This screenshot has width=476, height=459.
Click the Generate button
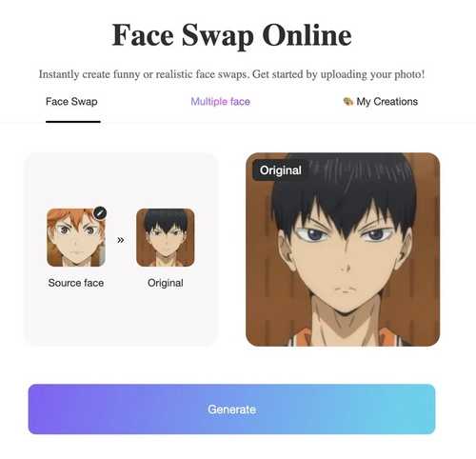click(231, 409)
